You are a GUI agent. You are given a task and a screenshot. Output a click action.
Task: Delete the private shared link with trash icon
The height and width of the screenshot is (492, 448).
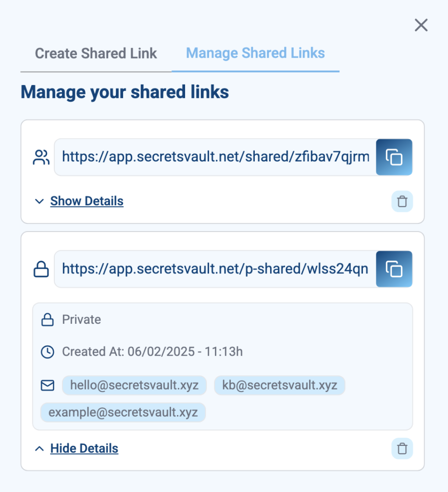[x=402, y=448]
